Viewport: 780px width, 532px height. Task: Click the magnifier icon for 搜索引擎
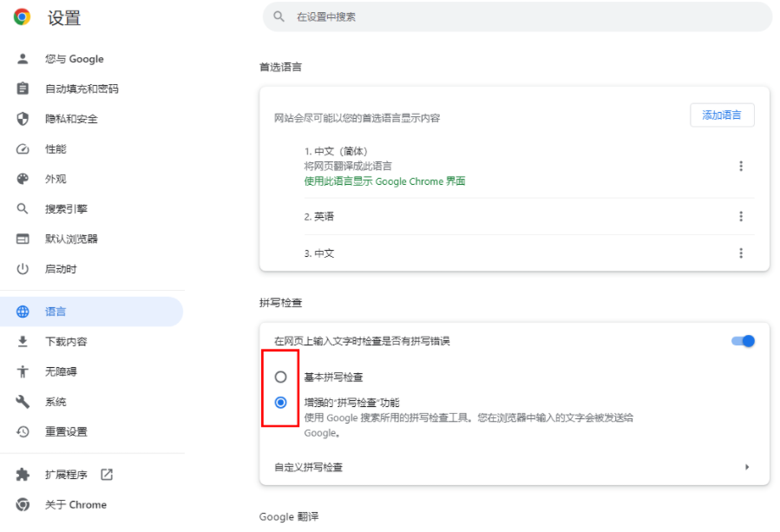point(23,208)
